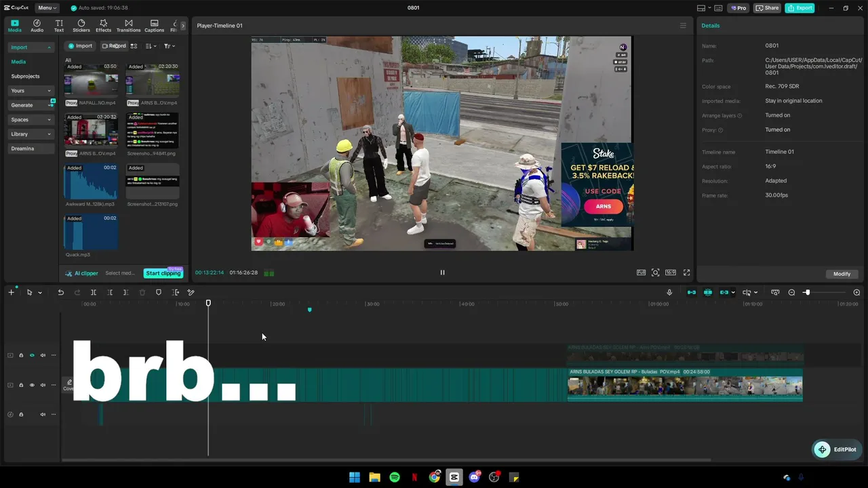Lock the top video track

tap(21, 355)
